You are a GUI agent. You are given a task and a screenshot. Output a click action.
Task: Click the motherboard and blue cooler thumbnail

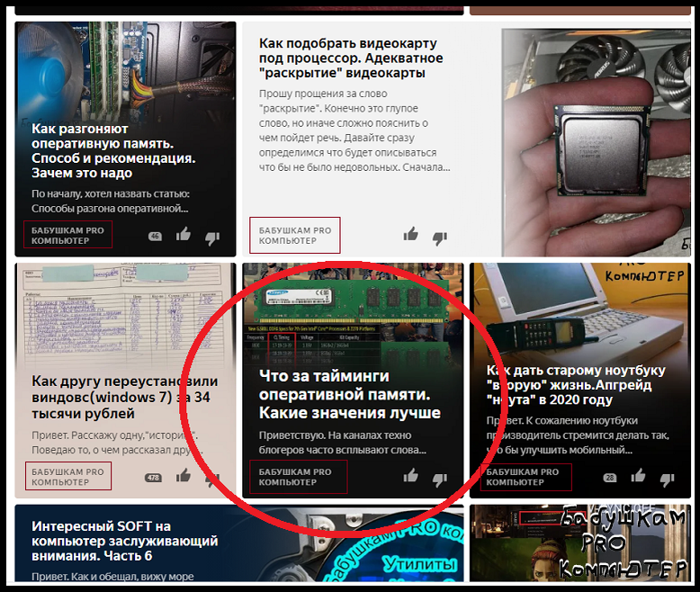pos(125,71)
